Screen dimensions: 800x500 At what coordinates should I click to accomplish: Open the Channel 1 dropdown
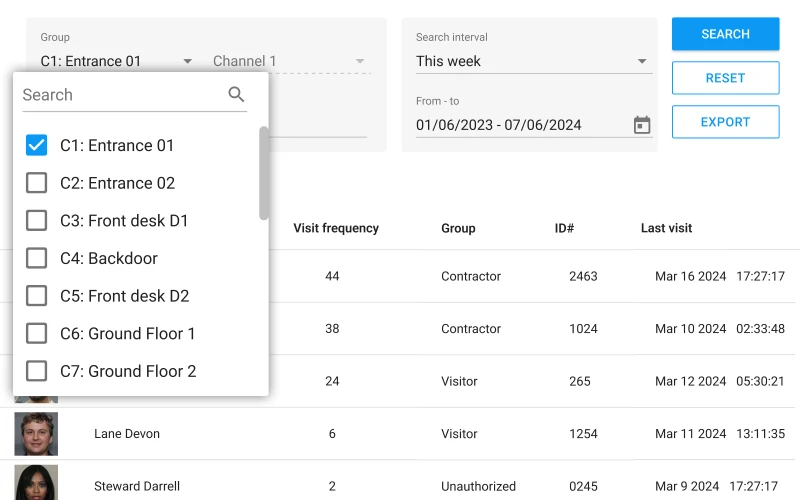[x=289, y=61]
